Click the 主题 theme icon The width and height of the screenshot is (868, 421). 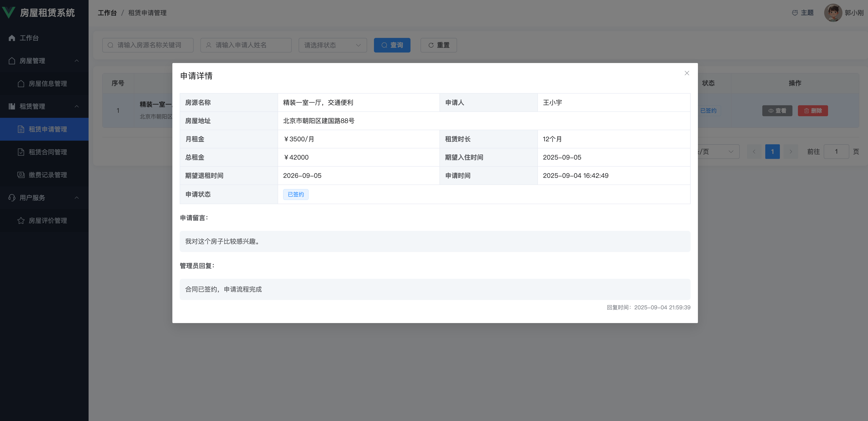pos(794,13)
